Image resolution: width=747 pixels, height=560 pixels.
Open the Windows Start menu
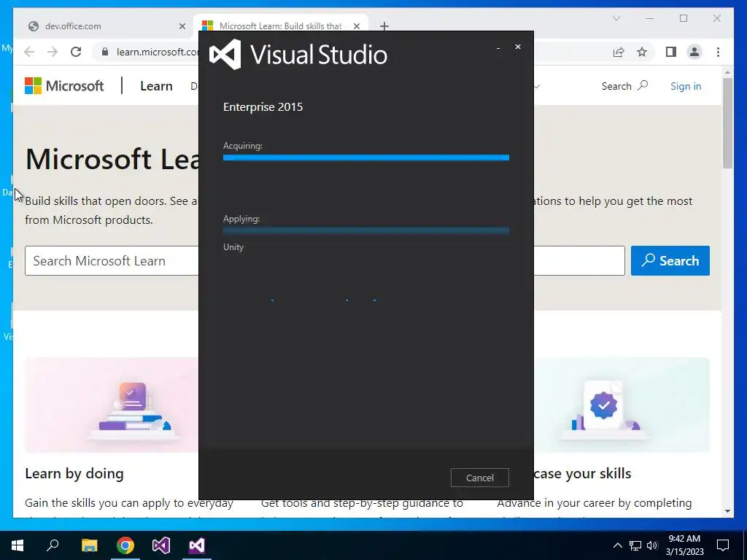[18, 545]
